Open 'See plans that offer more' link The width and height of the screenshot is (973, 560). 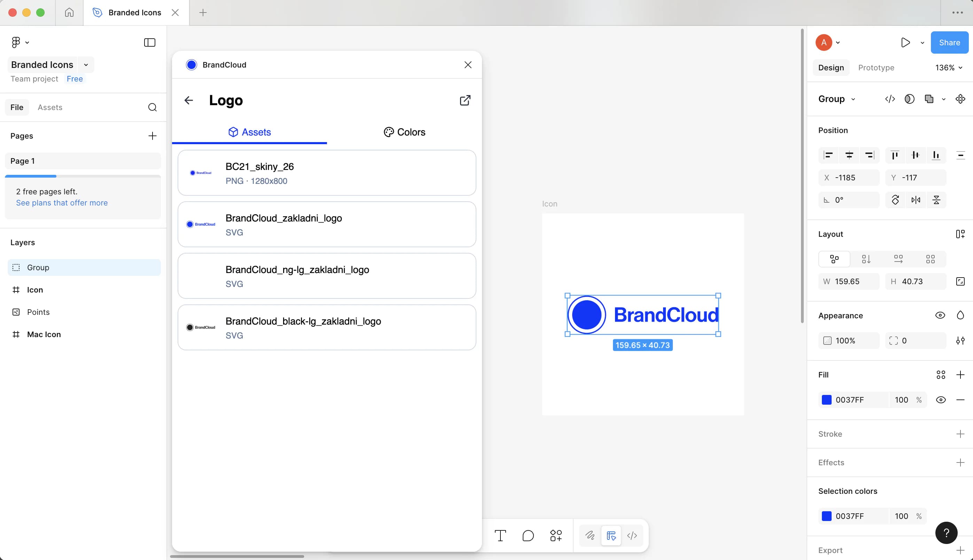click(x=62, y=203)
